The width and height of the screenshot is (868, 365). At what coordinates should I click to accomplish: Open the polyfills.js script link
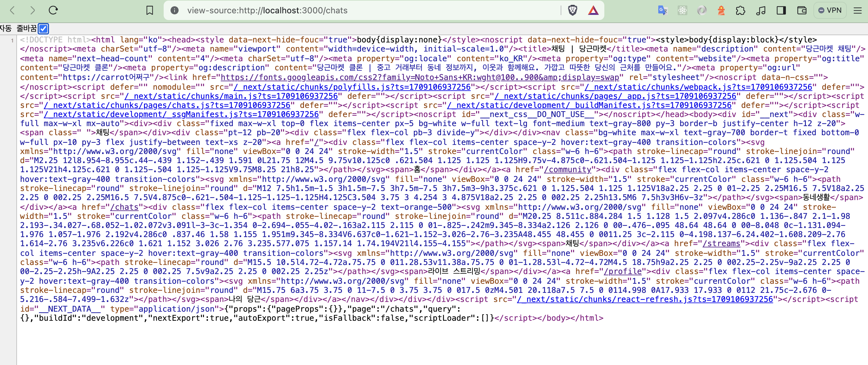tap(352, 87)
